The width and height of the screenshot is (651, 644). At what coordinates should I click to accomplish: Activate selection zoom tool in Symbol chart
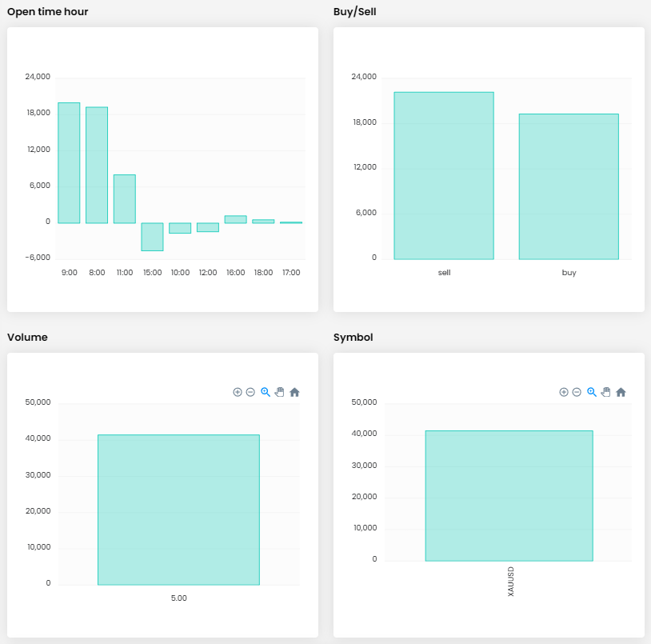point(592,392)
